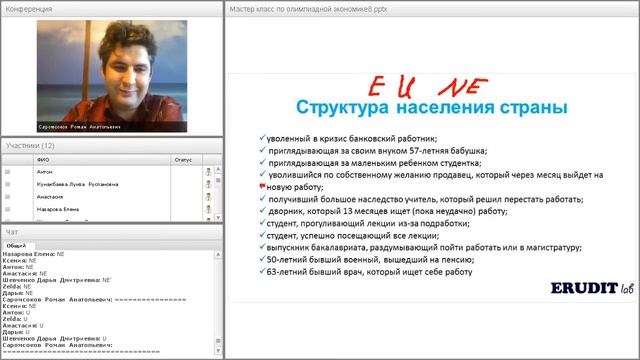This screenshot has height=360, width=640.
Task: Click the chat message 'Шевченко Дарья Дмитриевна: U'
Action: click(x=55, y=338)
